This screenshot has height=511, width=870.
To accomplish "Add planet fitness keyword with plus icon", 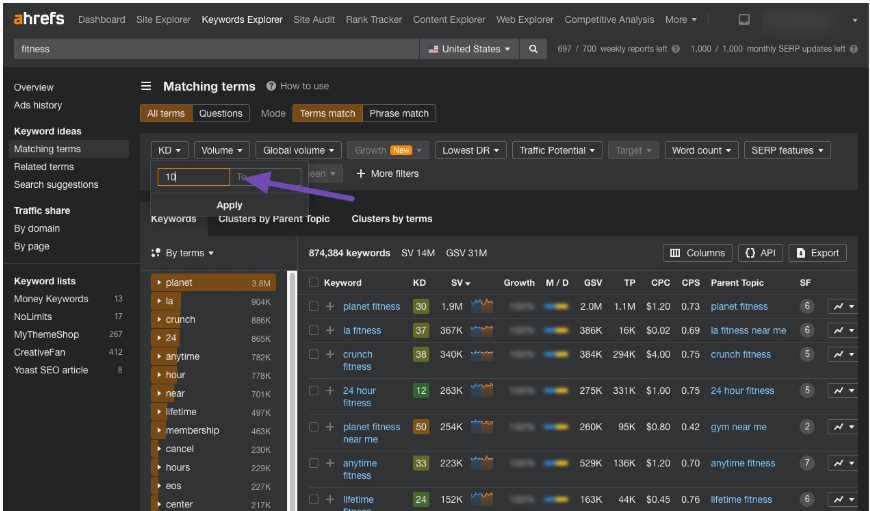I will pos(330,306).
